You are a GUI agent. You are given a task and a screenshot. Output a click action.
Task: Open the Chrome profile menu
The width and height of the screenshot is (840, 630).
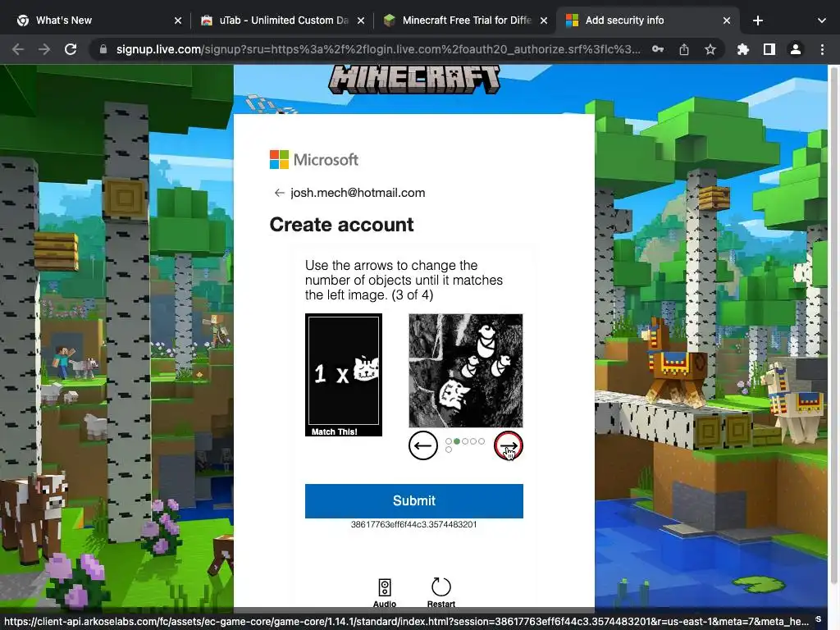click(x=796, y=49)
